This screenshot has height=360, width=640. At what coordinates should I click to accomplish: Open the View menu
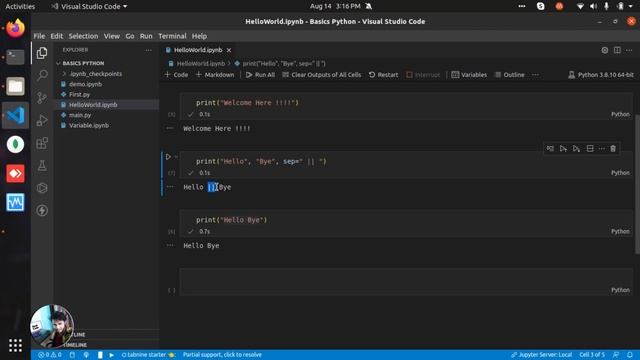112,36
